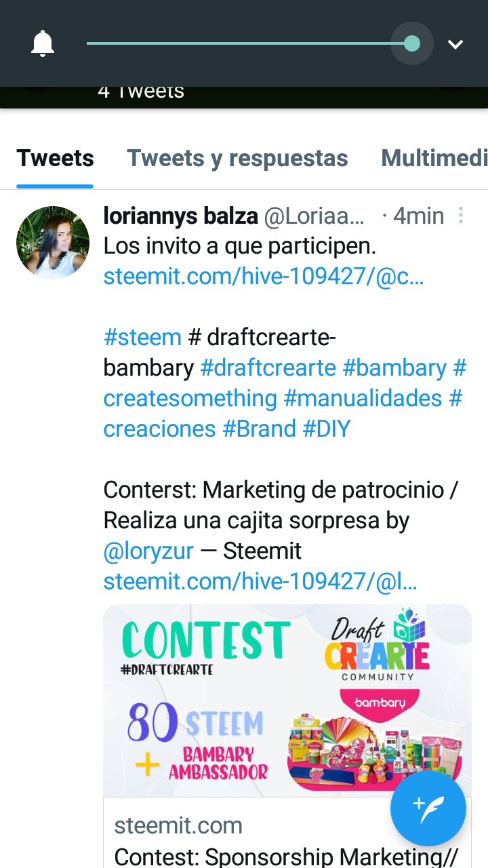Image resolution: width=488 pixels, height=868 pixels.
Task: Open the @loryzur mention
Action: coord(148,551)
